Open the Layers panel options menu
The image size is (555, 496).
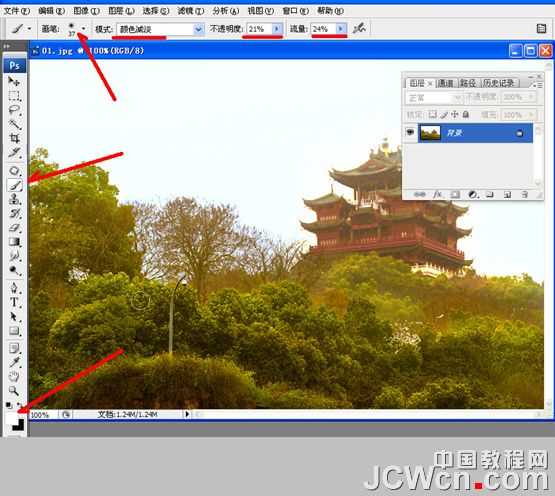click(x=538, y=85)
